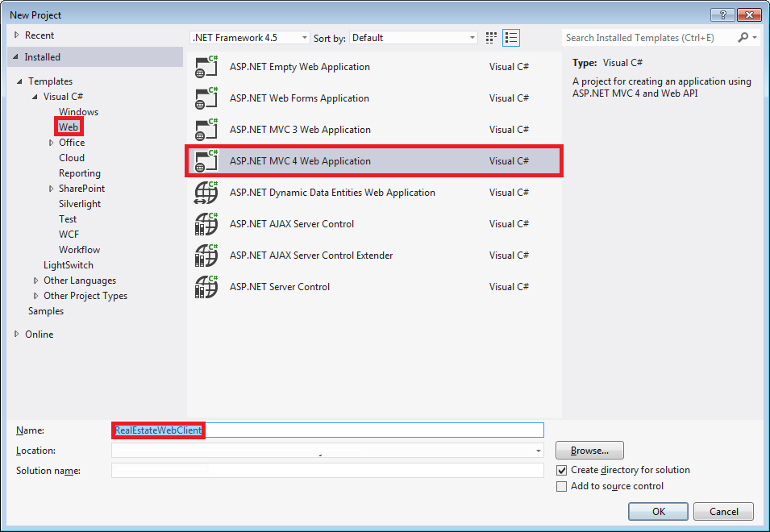
Task: Select ASP.NET Empty Web Application text
Action: pos(300,67)
